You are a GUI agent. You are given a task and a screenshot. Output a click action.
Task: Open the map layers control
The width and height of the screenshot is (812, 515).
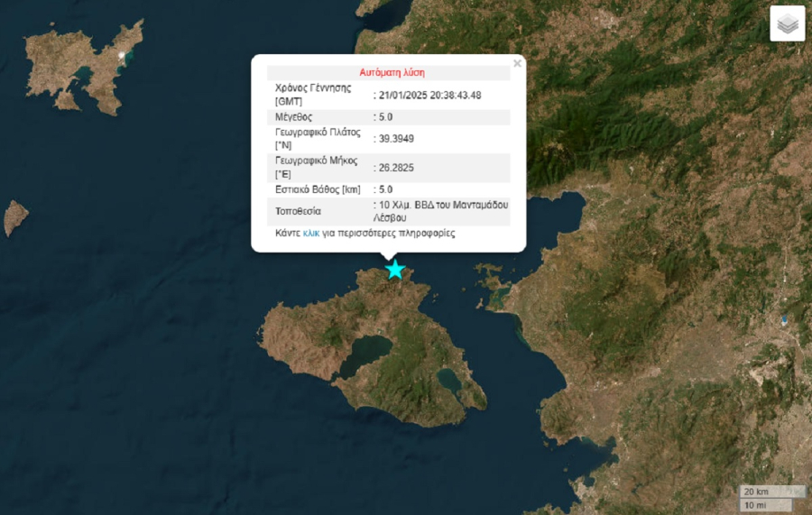point(787,24)
